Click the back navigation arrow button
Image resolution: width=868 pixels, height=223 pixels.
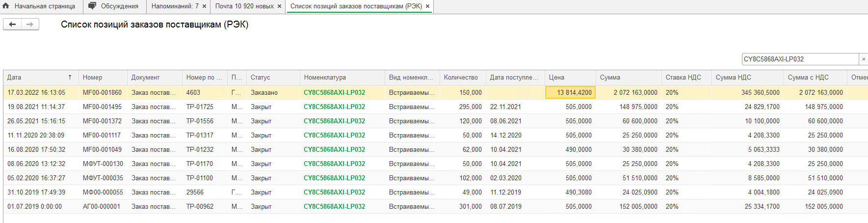point(12,25)
